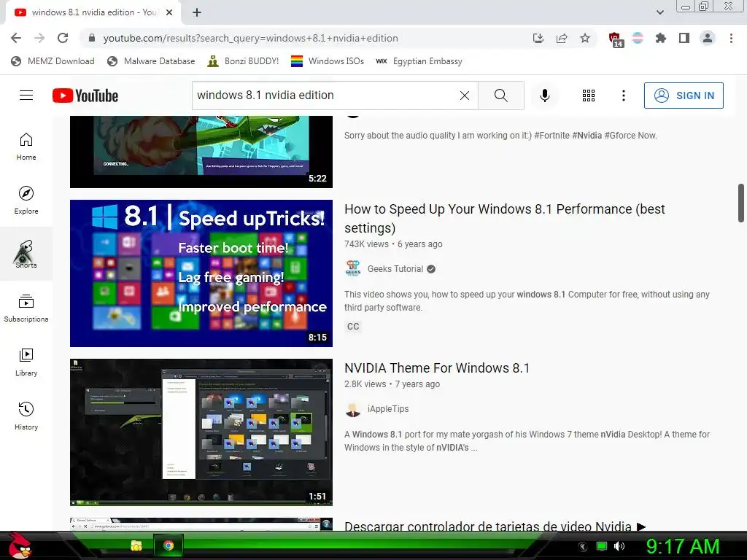
Task: Open the red extension with badge 14
Action: click(x=615, y=39)
